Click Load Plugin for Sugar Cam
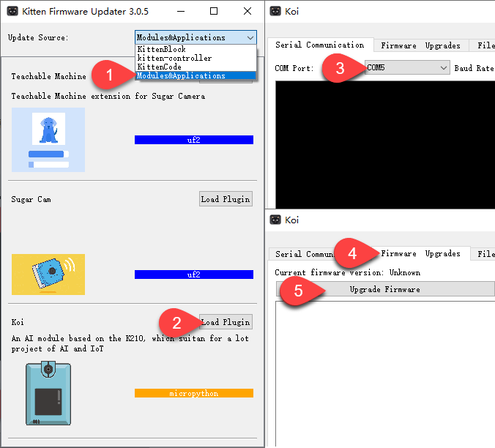Image resolution: width=495 pixels, height=448 pixels. [226, 199]
